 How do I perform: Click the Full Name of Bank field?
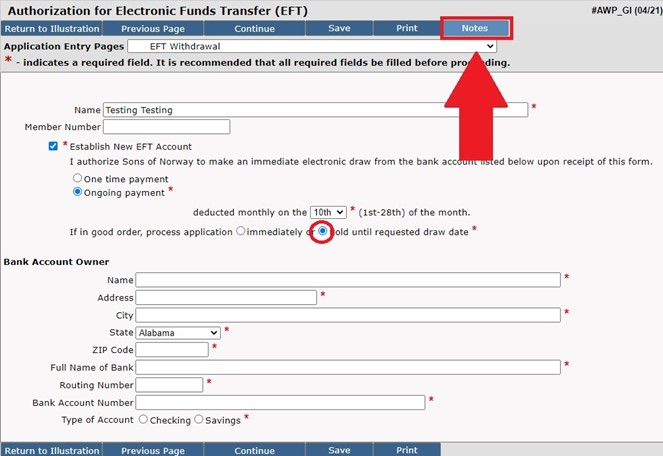pyautogui.click(x=347, y=367)
